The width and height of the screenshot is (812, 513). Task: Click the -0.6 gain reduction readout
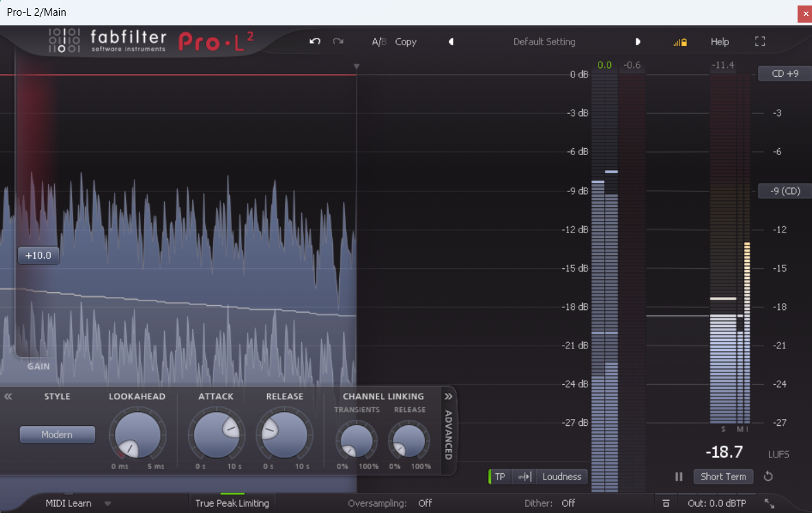631,65
